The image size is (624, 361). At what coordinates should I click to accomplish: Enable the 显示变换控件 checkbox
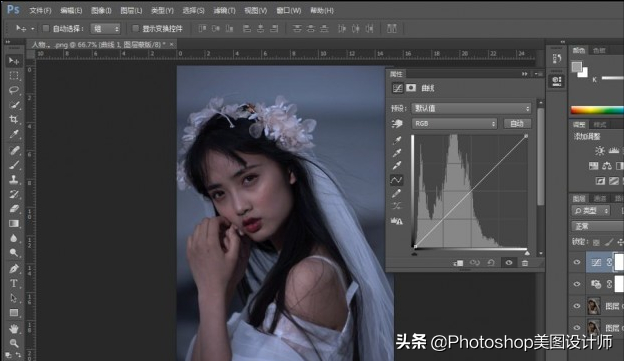point(135,28)
